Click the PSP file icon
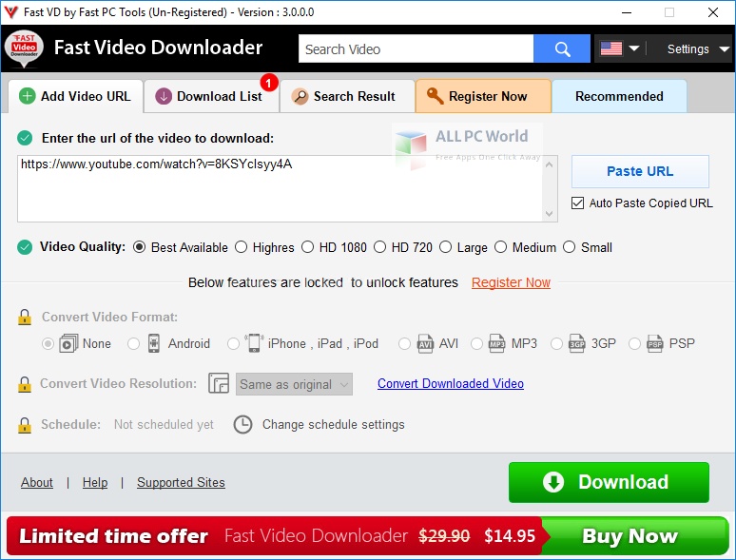Viewport: 736px width, 560px height. pos(655,343)
